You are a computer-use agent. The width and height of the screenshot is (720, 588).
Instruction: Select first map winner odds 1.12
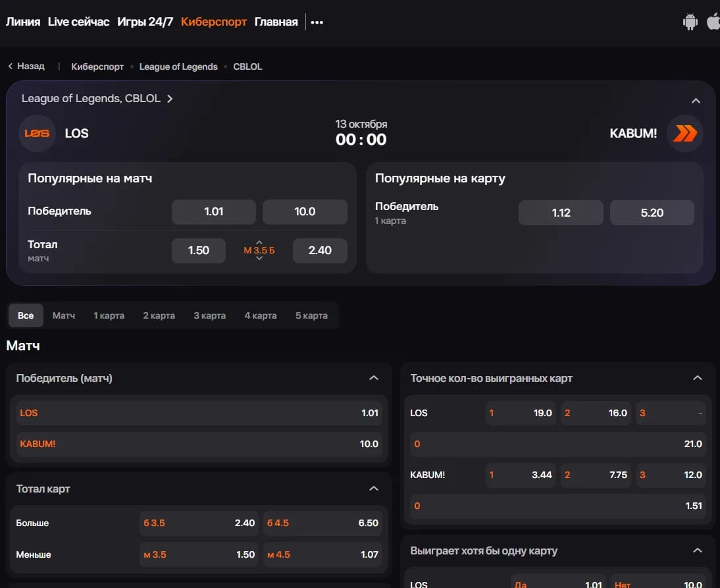point(561,213)
